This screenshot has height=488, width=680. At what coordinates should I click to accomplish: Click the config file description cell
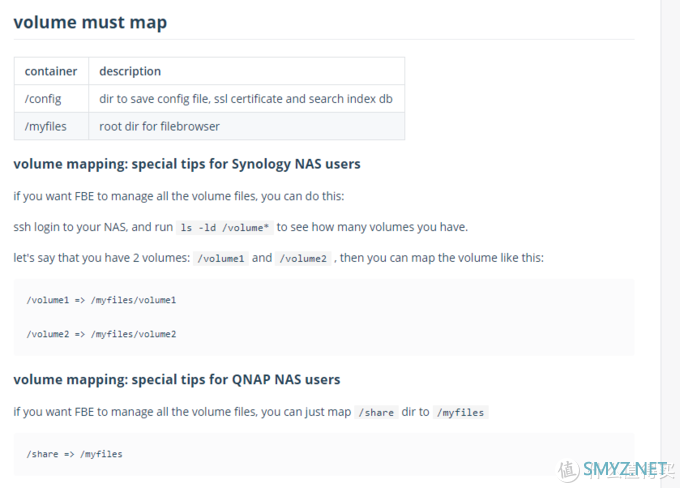[x=247, y=99]
